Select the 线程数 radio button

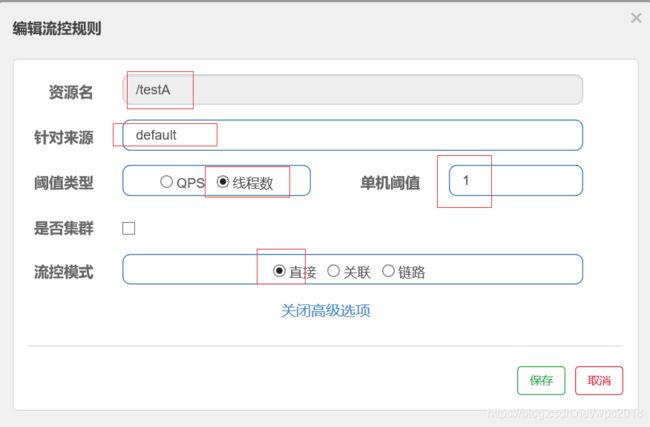coord(223,182)
